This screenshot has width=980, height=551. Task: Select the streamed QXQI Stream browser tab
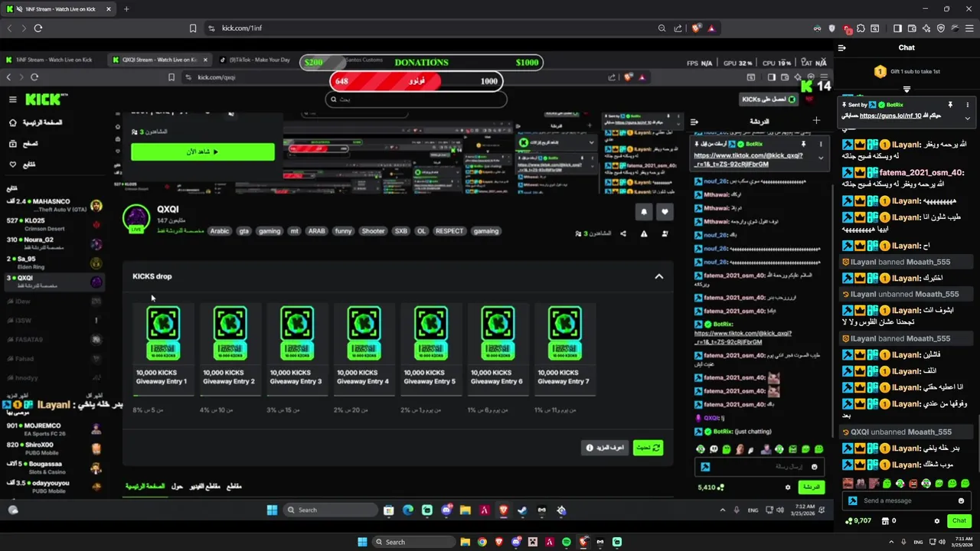pyautogui.click(x=161, y=60)
